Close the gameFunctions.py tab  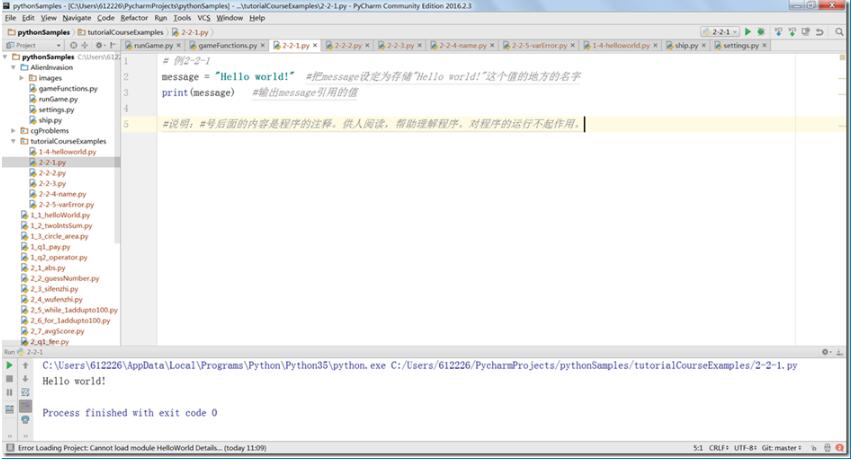pos(263,46)
